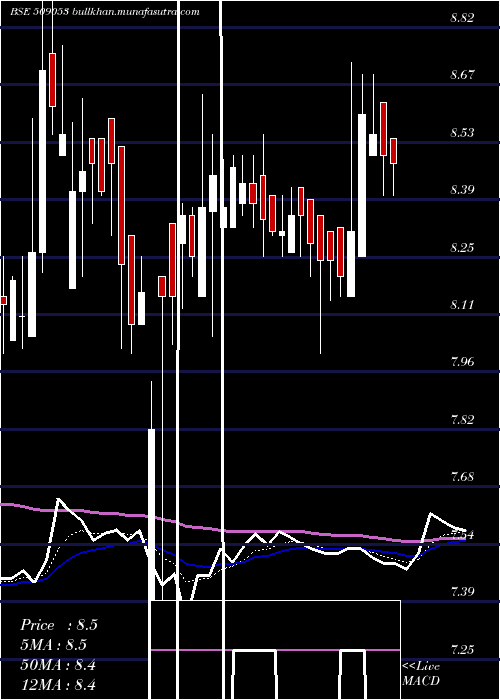This screenshot has width=500, height=700.
Task: Click the 8.53 price axis label
Action: [462, 133]
